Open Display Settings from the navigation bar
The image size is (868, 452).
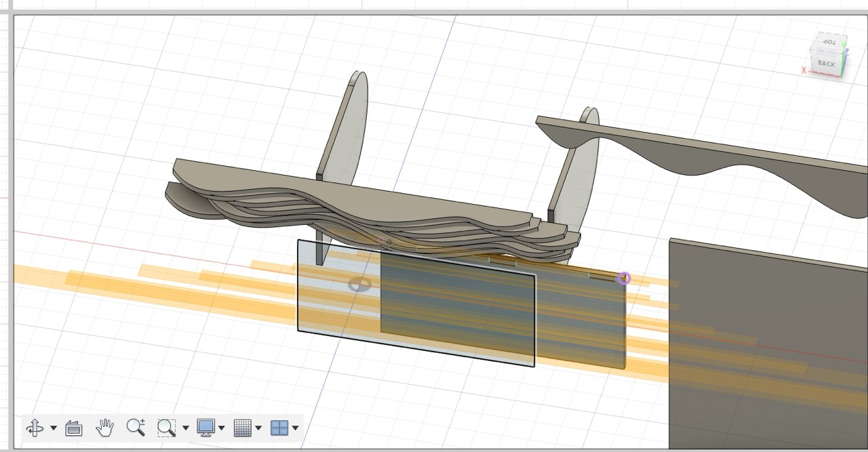pyautogui.click(x=205, y=428)
